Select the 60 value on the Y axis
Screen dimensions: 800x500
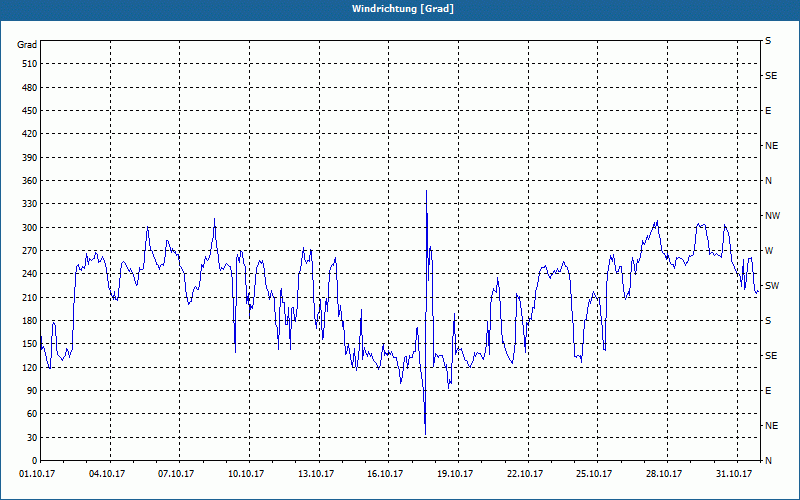32,414
